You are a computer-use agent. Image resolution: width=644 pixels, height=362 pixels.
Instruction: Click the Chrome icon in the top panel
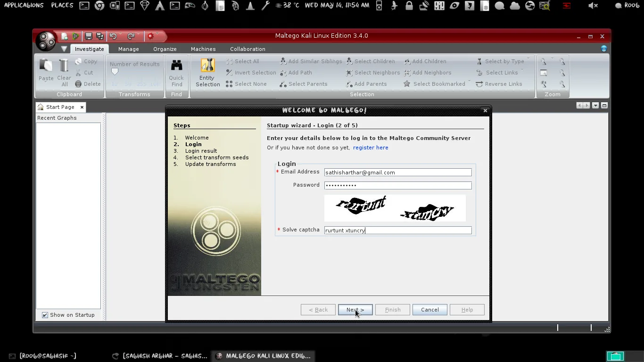pyautogui.click(x=99, y=6)
